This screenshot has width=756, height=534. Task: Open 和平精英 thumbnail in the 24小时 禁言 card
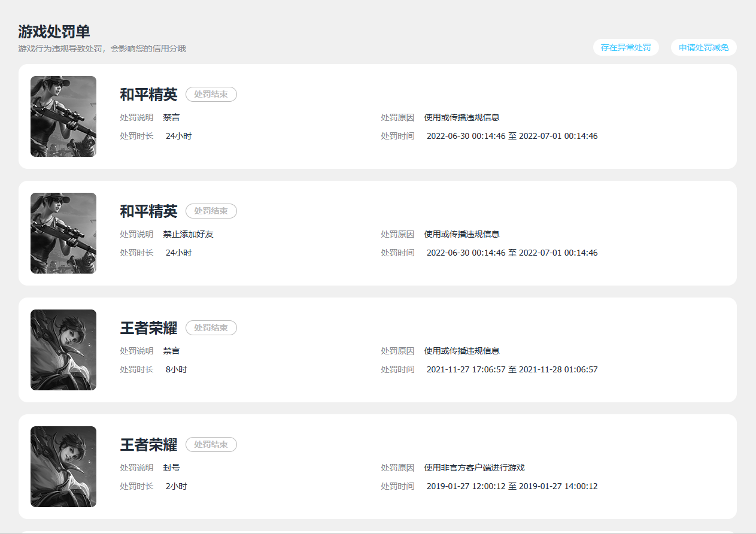(63, 116)
